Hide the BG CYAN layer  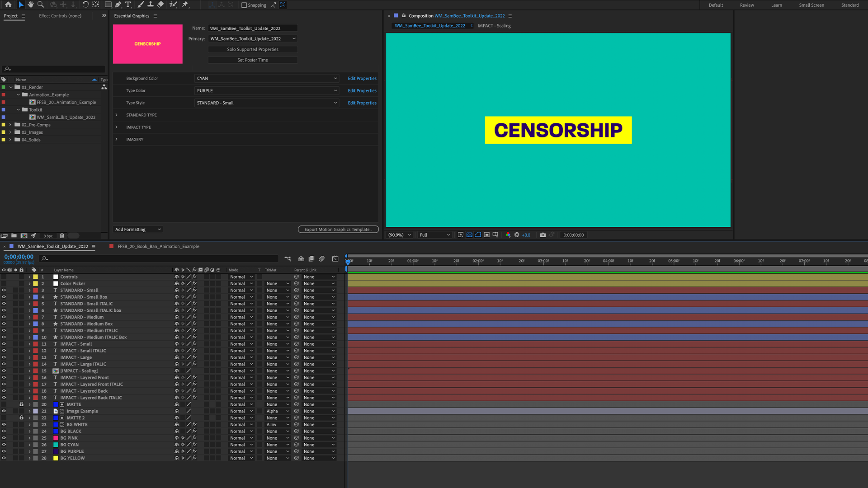pyautogui.click(x=4, y=445)
